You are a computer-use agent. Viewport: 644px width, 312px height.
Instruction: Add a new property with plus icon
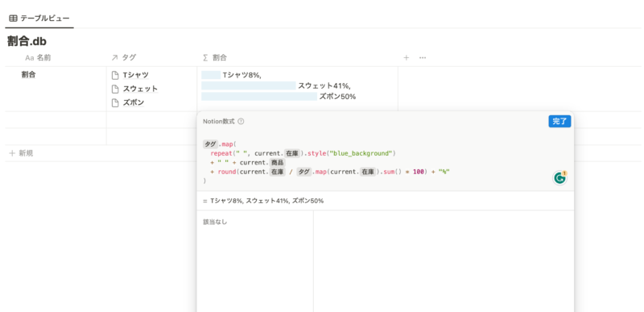[407, 58]
